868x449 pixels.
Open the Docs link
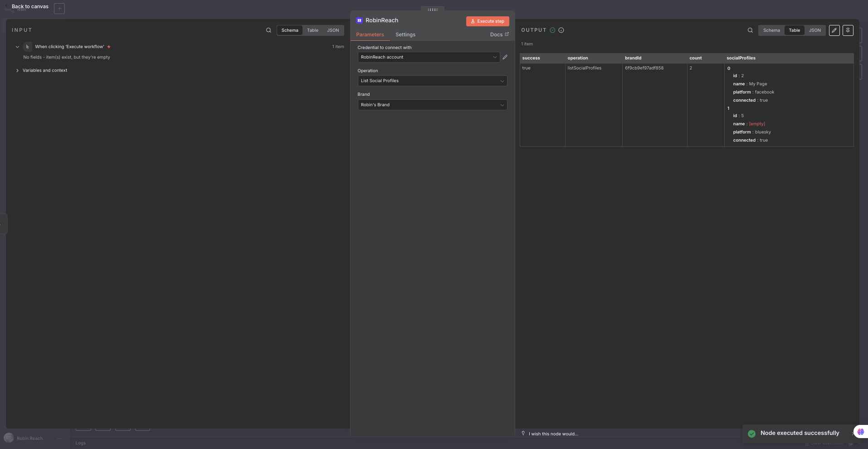tap(499, 35)
